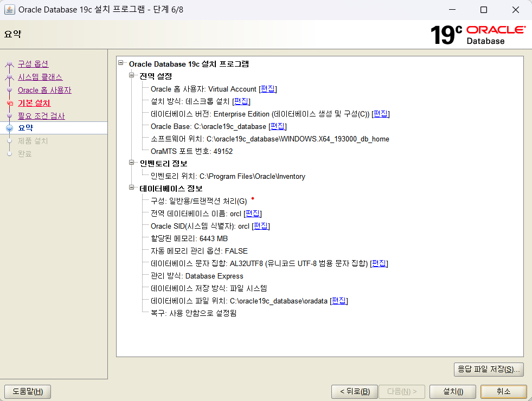Start installation with 설치(I) button
Image resolution: width=532 pixels, height=401 pixels.
pos(453,391)
